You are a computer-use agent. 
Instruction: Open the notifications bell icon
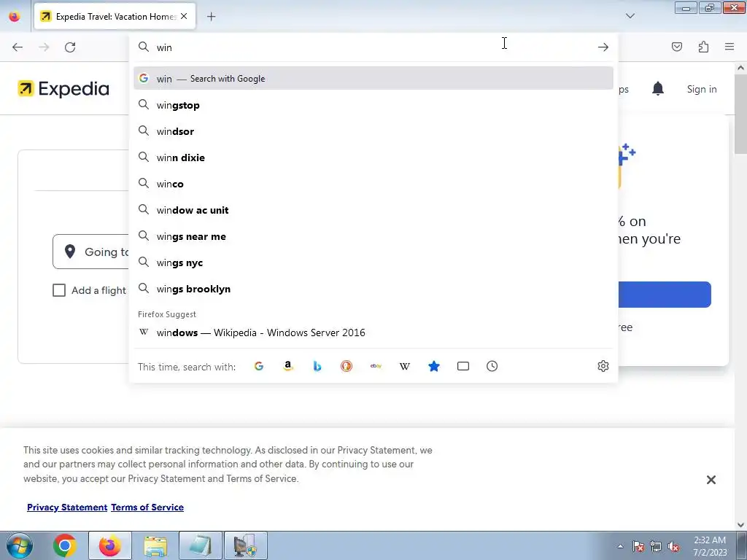tap(658, 88)
